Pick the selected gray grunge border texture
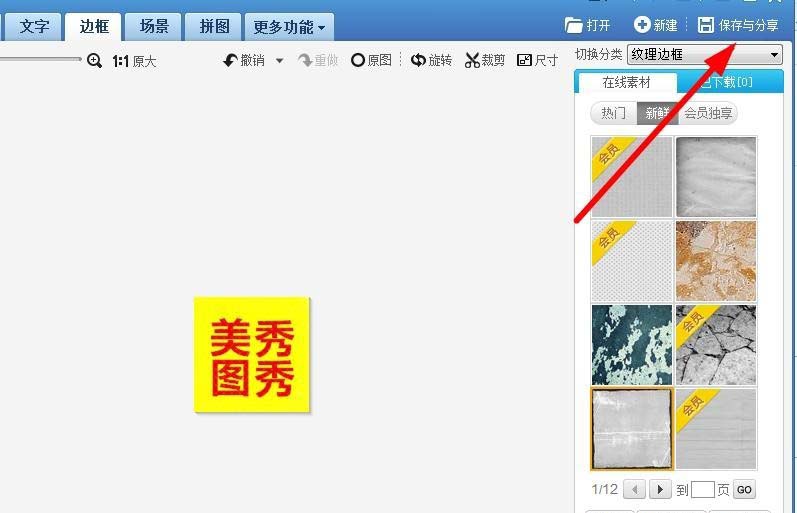Image resolution: width=797 pixels, height=513 pixels. tap(632, 429)
